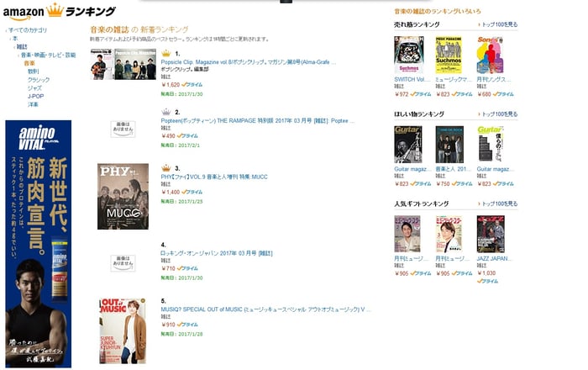Click the no-image placeholder for Popteen
The height and width of the screenshot is (370, 588).
point(123,129)
